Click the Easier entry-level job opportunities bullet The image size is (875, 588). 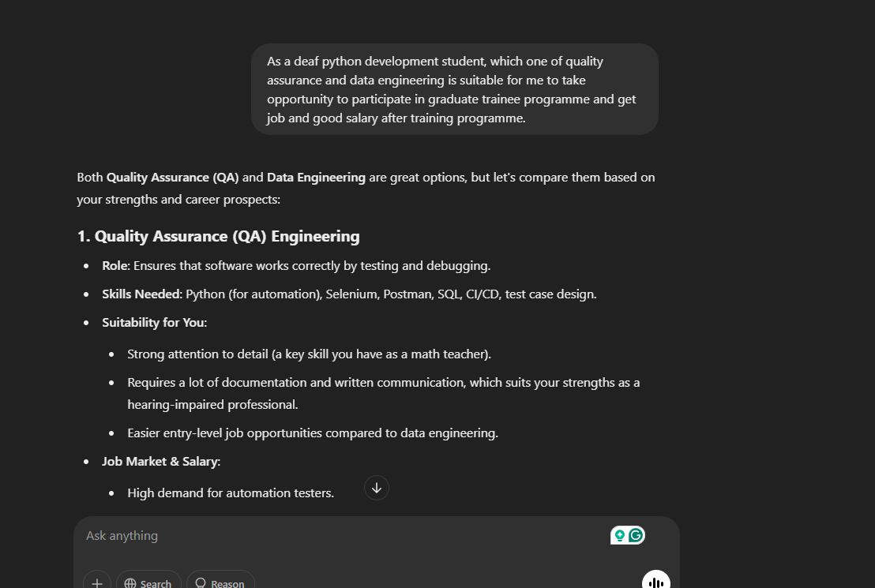click(x=313, y=433)
